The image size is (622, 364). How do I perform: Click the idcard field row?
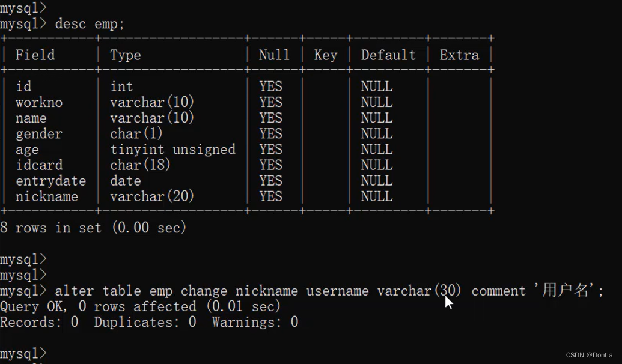(247, 165)
